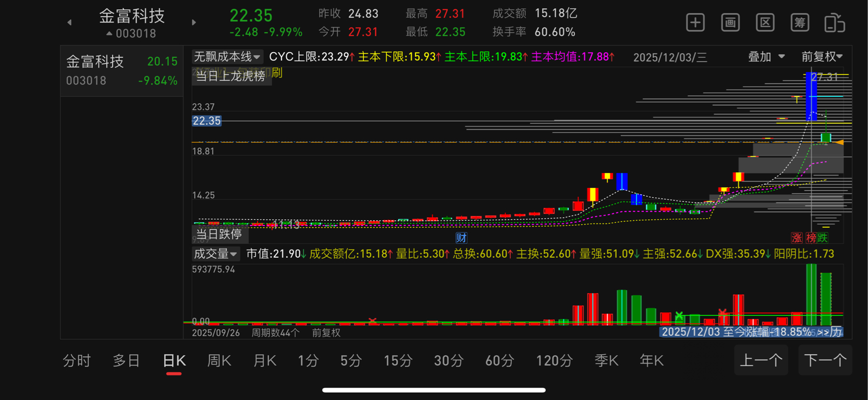This screenshot has height=400, width=868.
Task: Switch to the 多日 tab
Action: pyautogui.click(x=127, y=360)
